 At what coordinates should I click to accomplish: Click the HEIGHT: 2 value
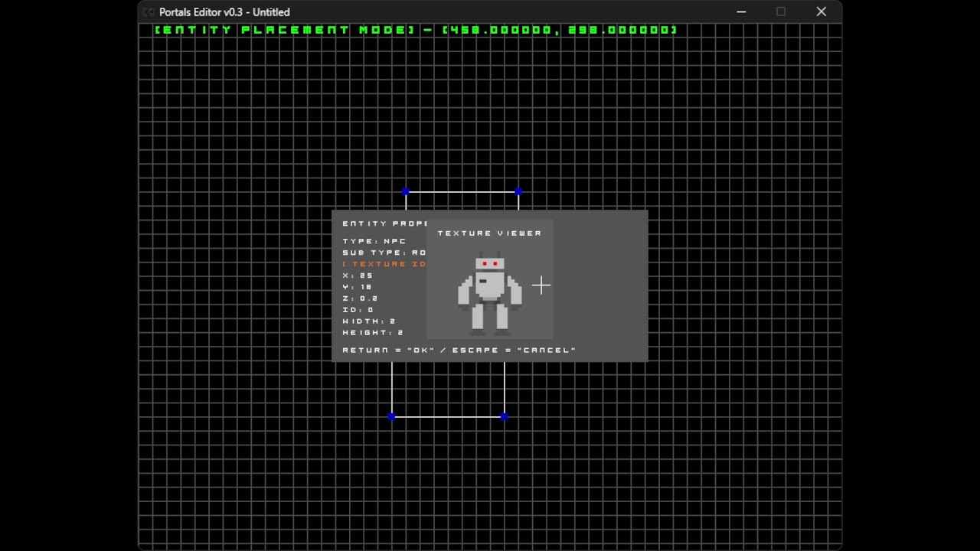[x=369, y=332]
